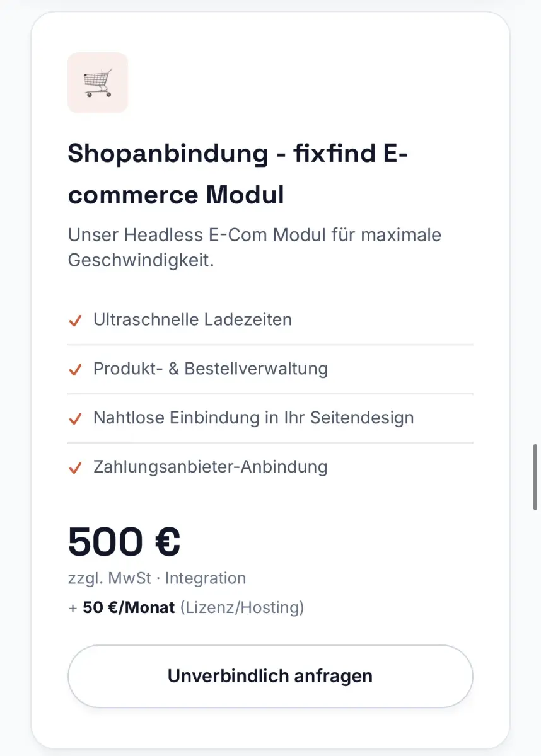Click Nahtlose Einbindung in Ihr Seitendesign text

253,418
